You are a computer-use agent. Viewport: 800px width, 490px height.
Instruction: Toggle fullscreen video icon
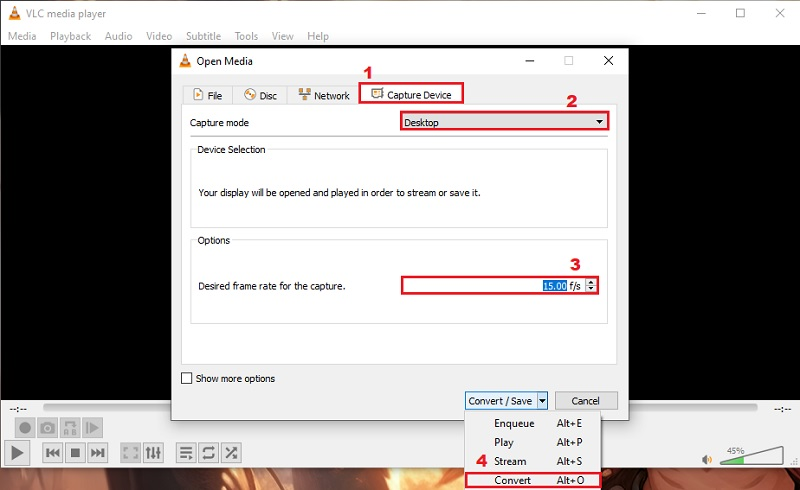(130, 453)
